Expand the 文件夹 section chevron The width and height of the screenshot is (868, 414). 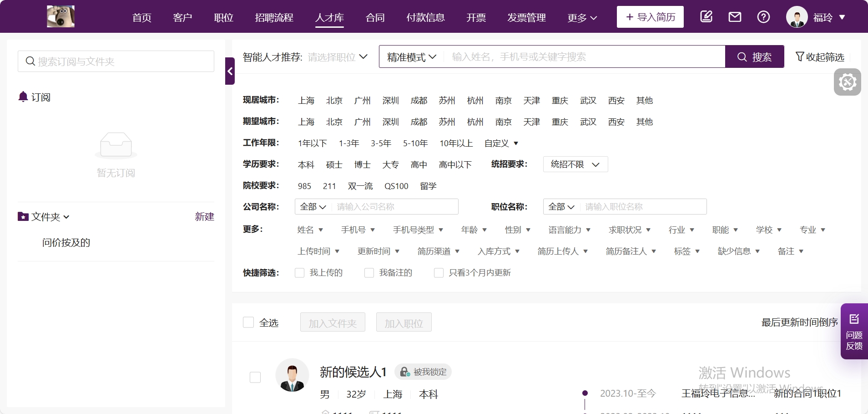point(66,217)
